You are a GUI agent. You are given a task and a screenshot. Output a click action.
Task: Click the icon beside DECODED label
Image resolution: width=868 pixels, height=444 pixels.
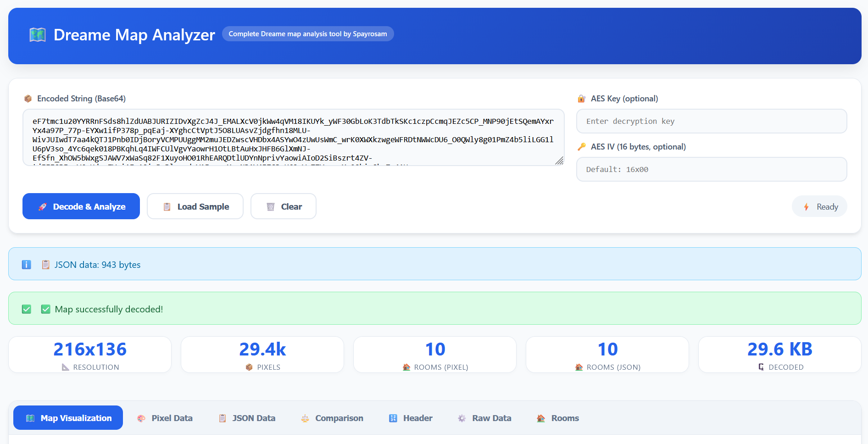[x=761, y=367]
